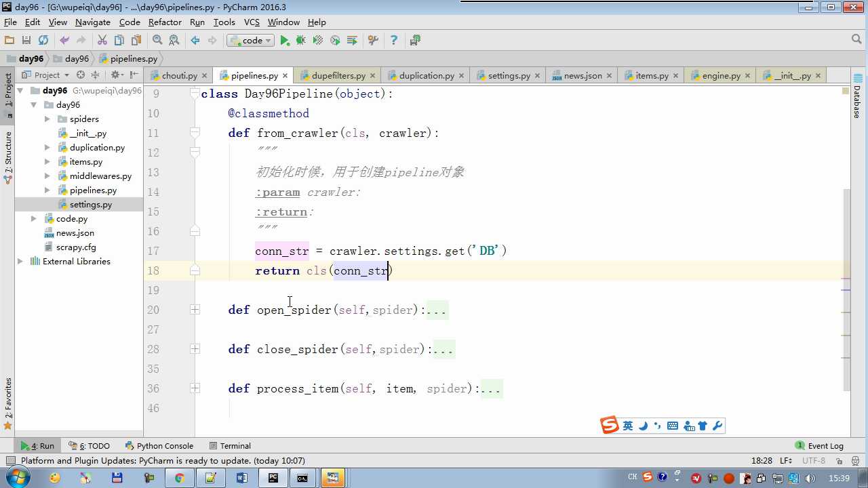Viewport: 868px width, 488px height.
Task: Navigate Forward with the gray arrow
Action: pos(212,41)
